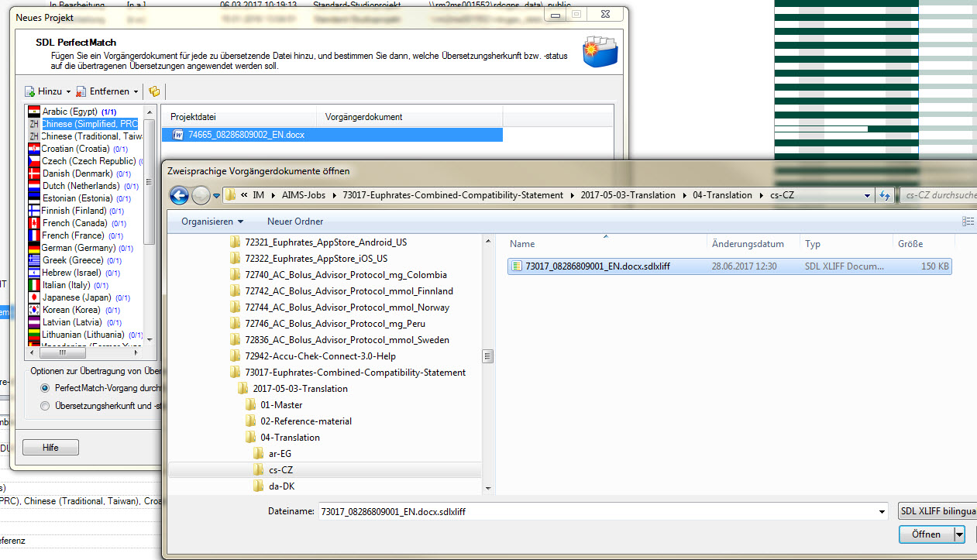Click the Neuer Ordner button

point(295,222)
